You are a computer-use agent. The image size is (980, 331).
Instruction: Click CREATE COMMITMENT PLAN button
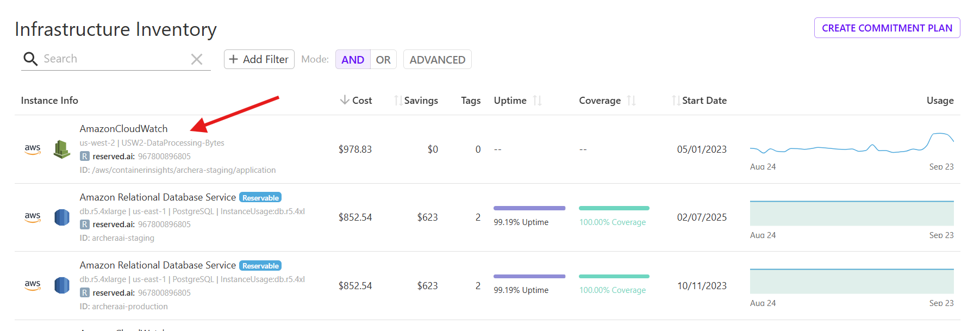(x=887, y=28)
